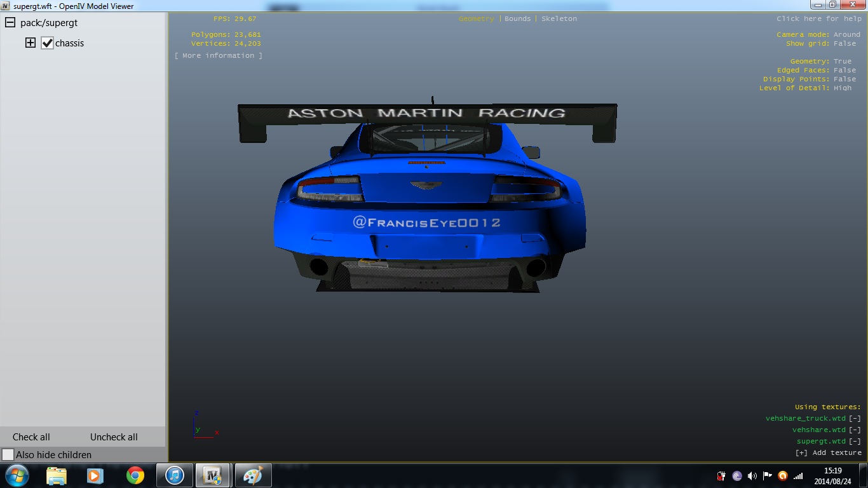Image resolution: width=868 pixels, height=488 pixels.
Task: Open iTunes from the taskbar
Action: pyautogui.click(x=174, y=475)
